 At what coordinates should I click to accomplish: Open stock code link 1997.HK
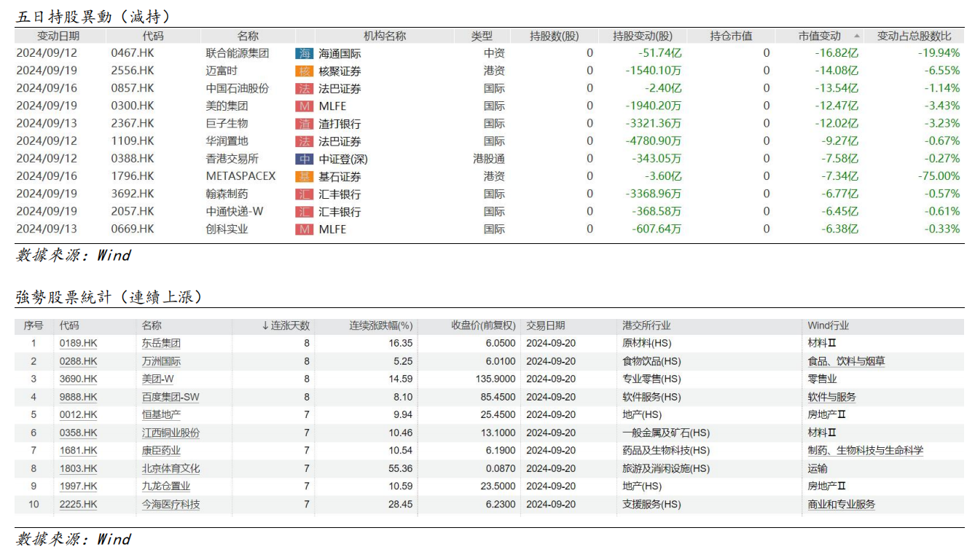click(79, 486)
